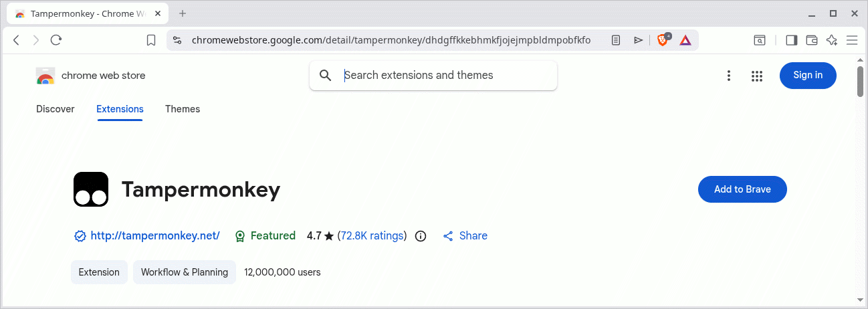868x309 pixels.
Task: Close the Tampermonkey browser tab
Action: (157, 13)
